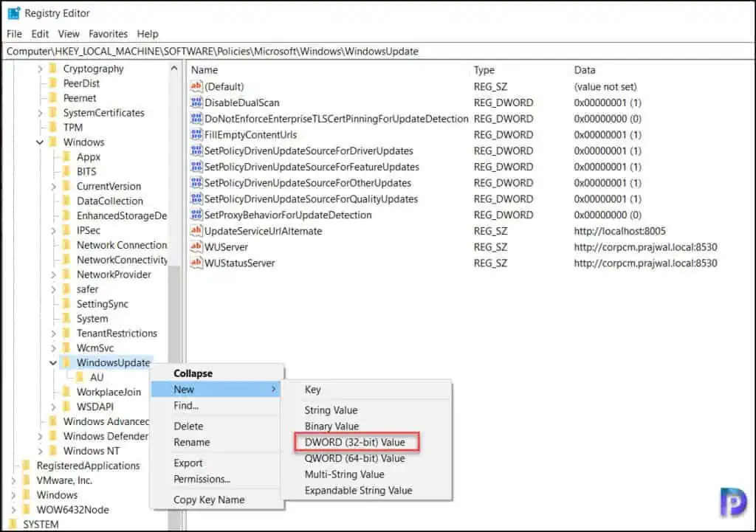Click the SetPolicyDrivenUpdateSourceForOtherUpdates value icon
756x532 pixels.
coord(196,183)
